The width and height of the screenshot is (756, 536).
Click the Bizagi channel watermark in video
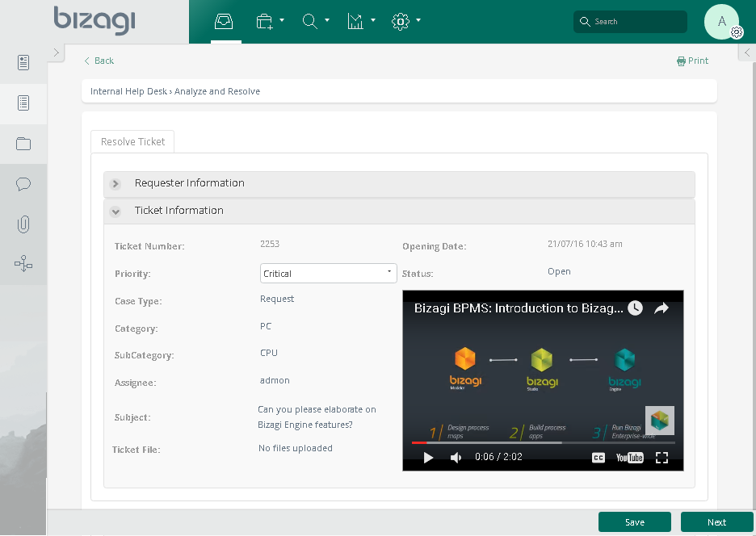pyautogui.click(x=660, y=421)
